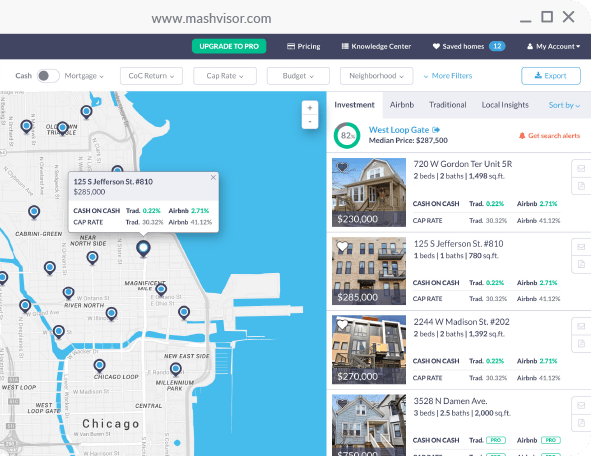Toggle heart on 2244 W Madison St. photo
The image size is (591, 456).
click(342, 324)
